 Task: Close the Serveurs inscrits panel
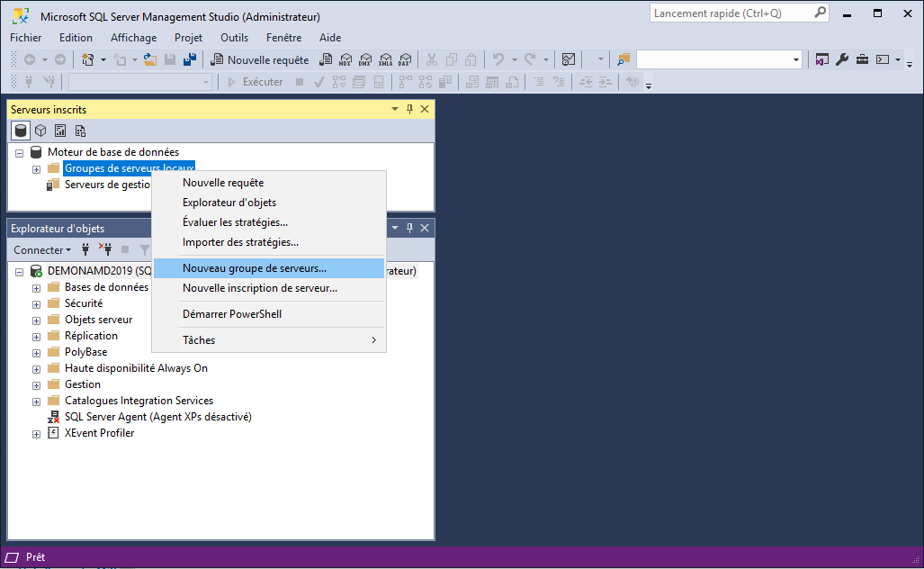425,109
